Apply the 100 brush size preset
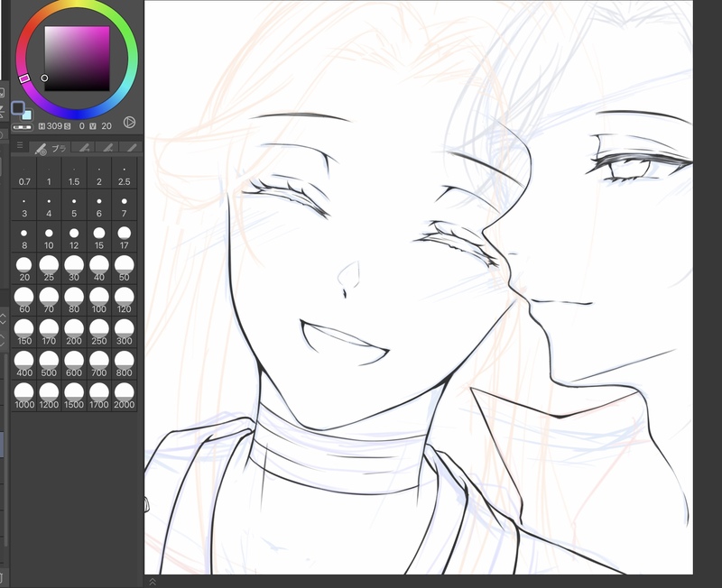 (99, 300)
